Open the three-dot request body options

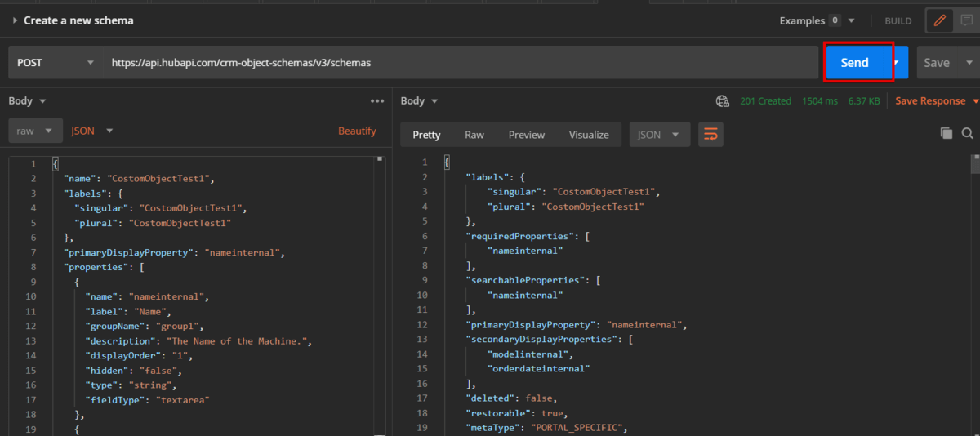376,101
